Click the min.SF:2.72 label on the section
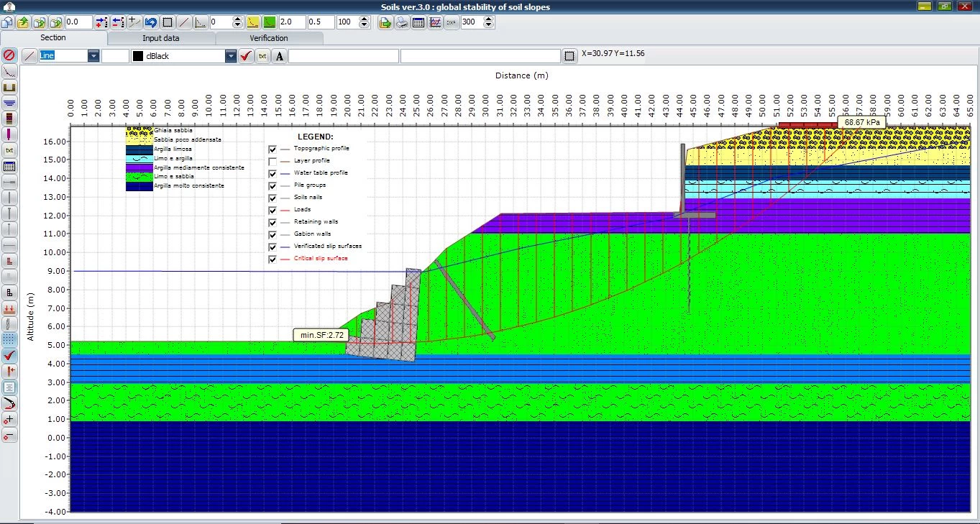 (321, 335)
